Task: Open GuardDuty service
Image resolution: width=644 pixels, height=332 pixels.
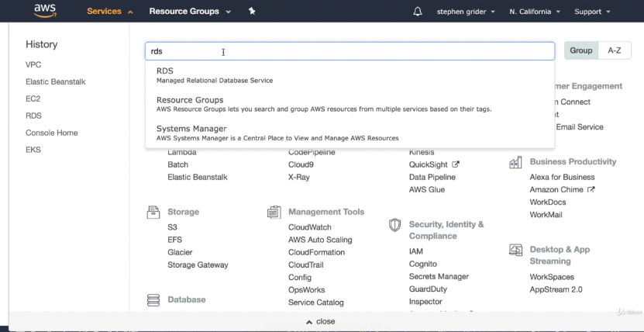Action: (x=428, y=289)
